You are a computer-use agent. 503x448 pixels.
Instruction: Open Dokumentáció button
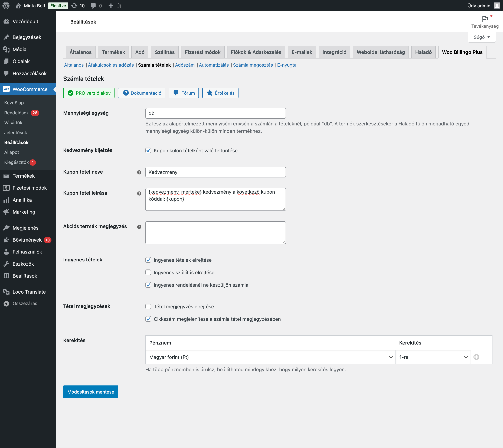pos(142,93)
